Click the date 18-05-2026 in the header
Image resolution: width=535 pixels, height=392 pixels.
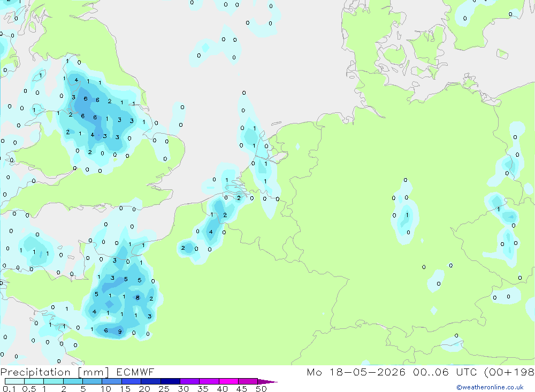click(368, 372)
